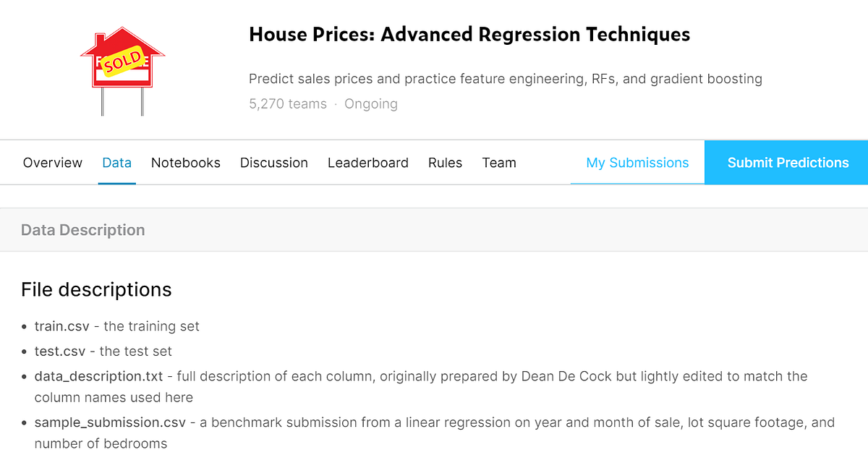Viewport: 868px width, 468px height.
Task: Click the Ongoing status label
Action: (371, 103)
